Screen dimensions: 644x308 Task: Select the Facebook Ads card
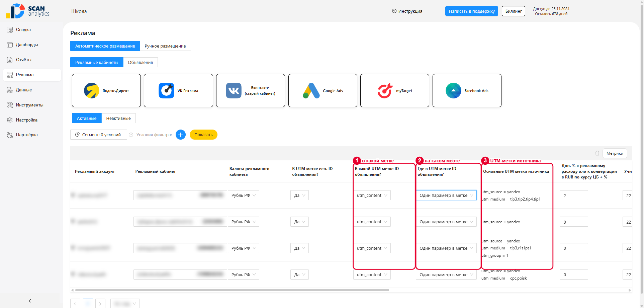click(467, 91)
